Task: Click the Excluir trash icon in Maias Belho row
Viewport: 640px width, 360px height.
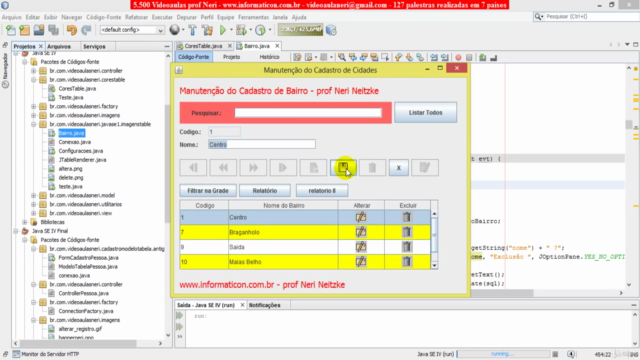Action: [407, 262]
